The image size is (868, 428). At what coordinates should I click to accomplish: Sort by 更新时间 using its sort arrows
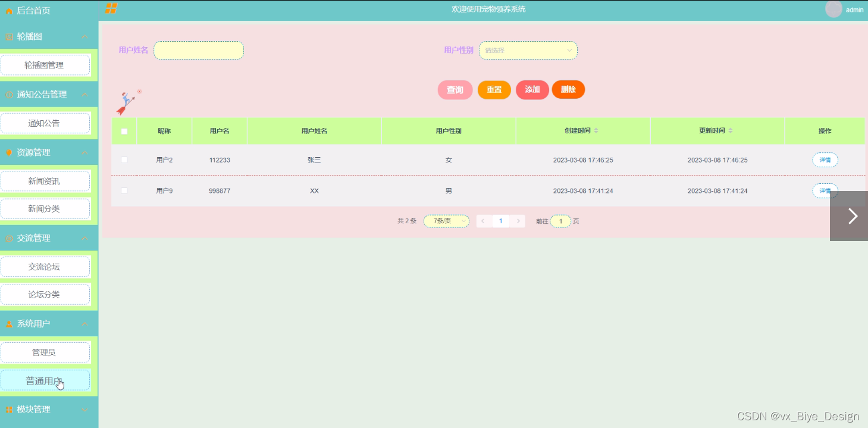coord(730,131)
